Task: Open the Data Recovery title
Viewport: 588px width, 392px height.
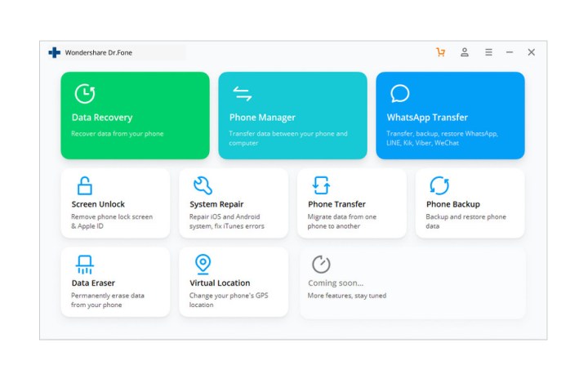Action: click(x=102, y=118)
